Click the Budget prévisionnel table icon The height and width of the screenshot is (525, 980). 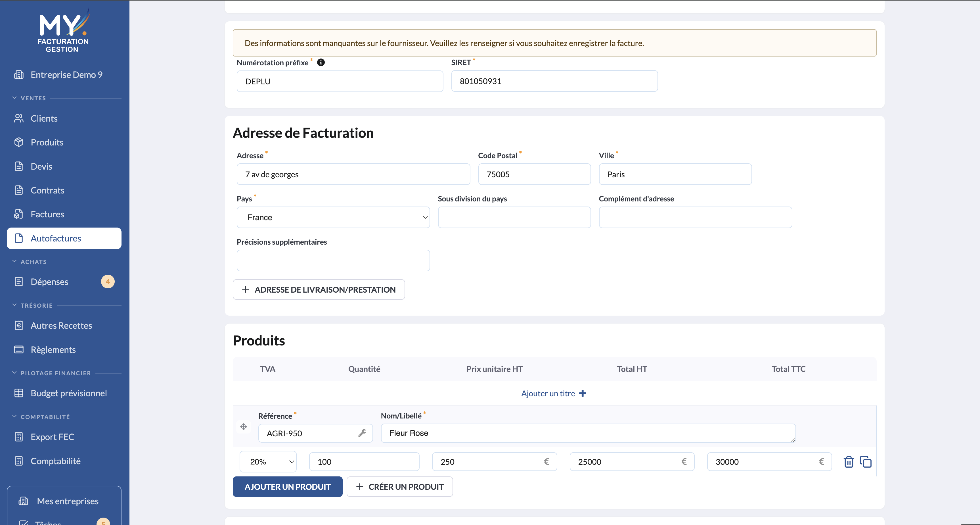coord(19,393)
